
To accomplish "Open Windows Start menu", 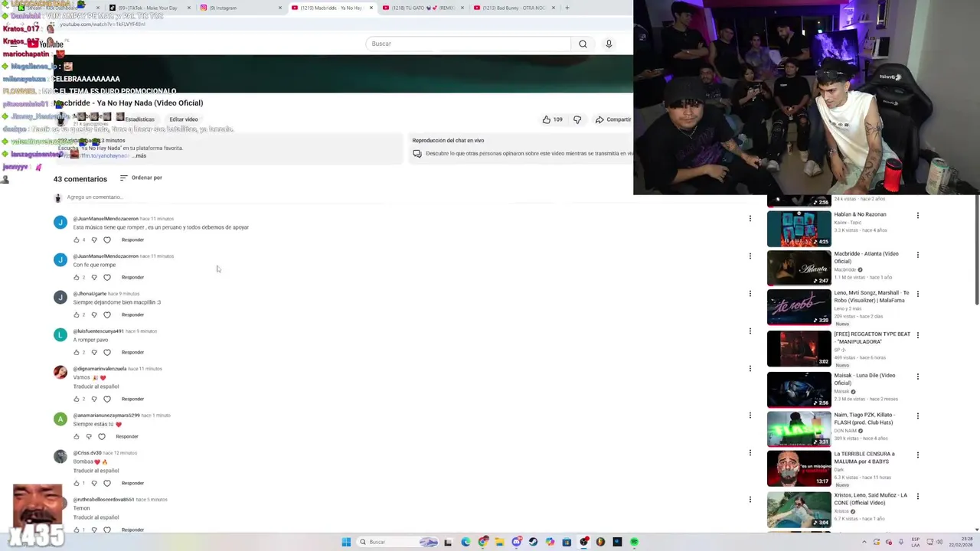I will click(346, 542).
